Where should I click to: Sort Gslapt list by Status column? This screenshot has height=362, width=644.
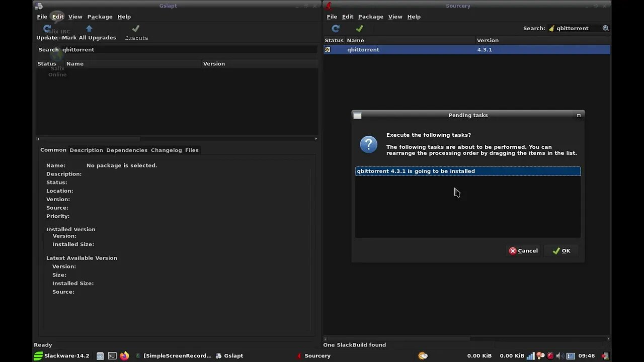pos(50,64)
